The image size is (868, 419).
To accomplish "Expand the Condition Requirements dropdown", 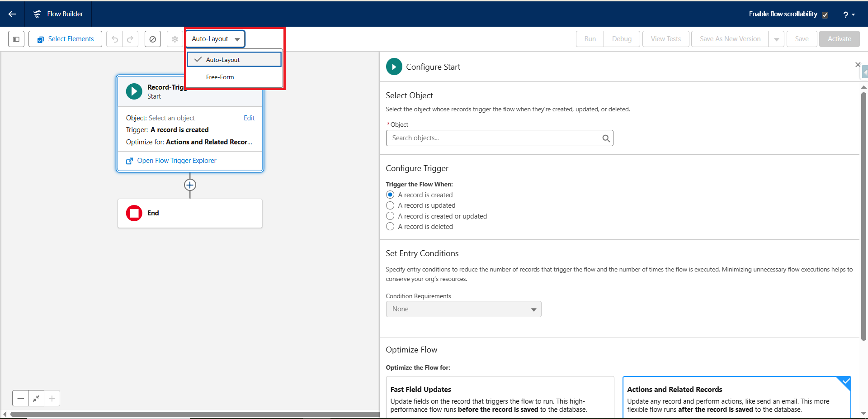I will (x=463, y=309).
